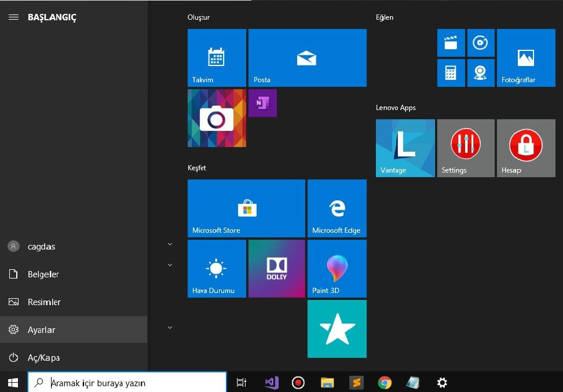Expand the chevron next to cagdas
563x392 pixels.
(x=170, y=244)
